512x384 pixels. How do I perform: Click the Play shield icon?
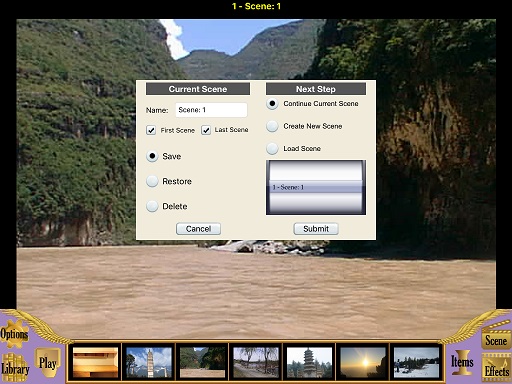[x=48, y=363]
